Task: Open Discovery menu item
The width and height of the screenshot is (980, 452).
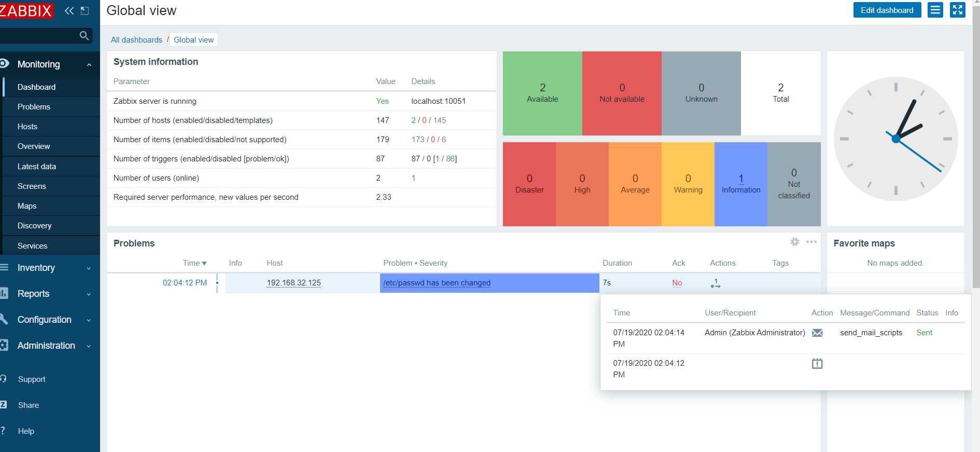Action: pyautogui.click(x=51, y=226)
